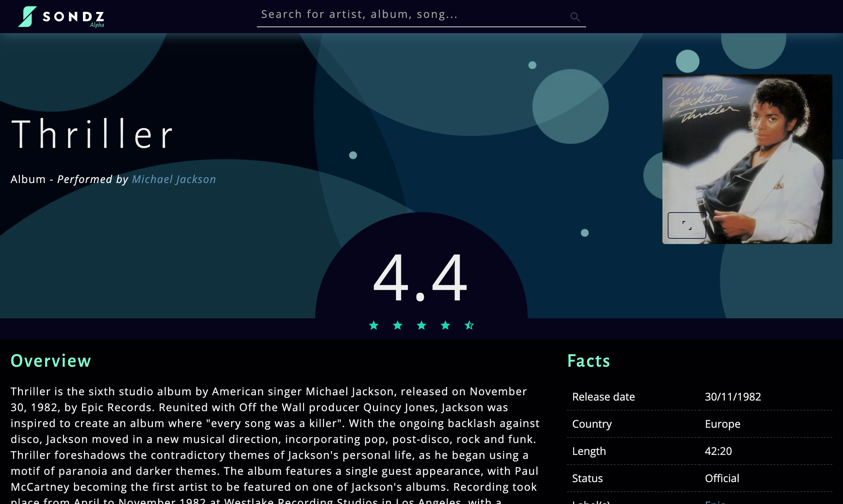Rate with the first star
This screenshot has width=843, height=504.
(374, 325)
